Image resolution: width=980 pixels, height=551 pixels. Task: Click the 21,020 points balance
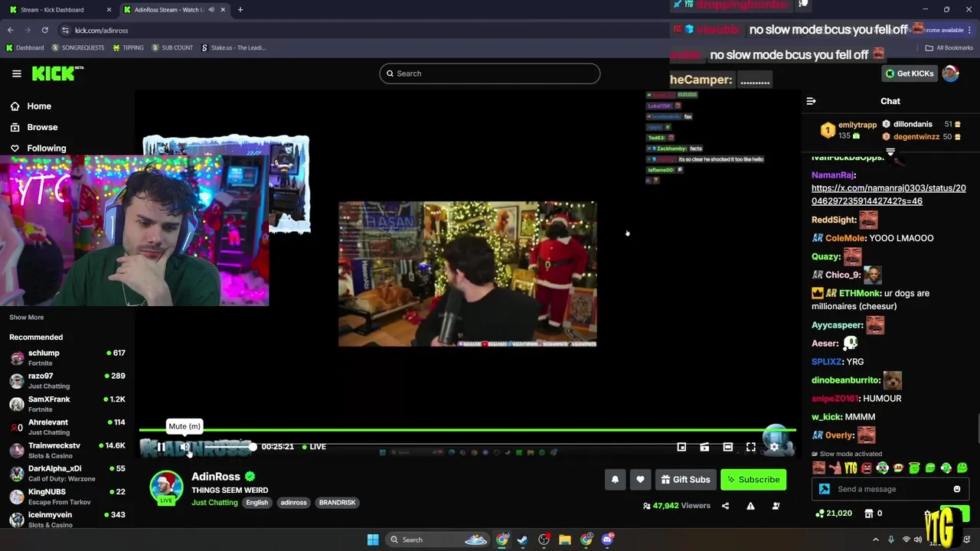[x=834, y=514]
